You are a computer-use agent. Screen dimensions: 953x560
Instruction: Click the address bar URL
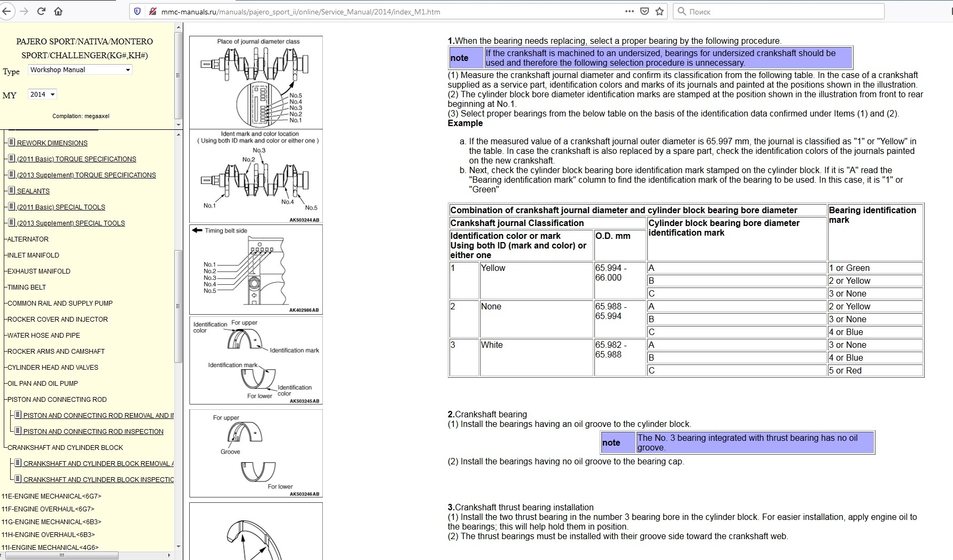[x=300, y=11]
